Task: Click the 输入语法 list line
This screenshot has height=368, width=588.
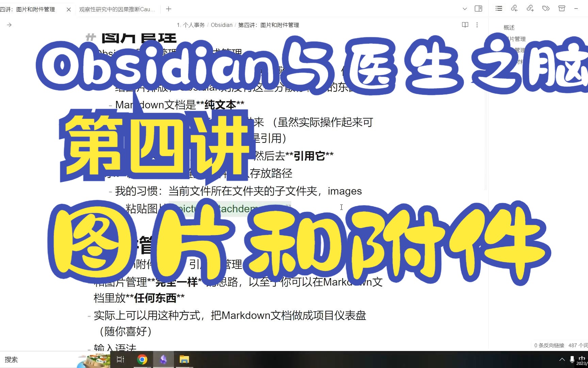Action: click(115, 348)
